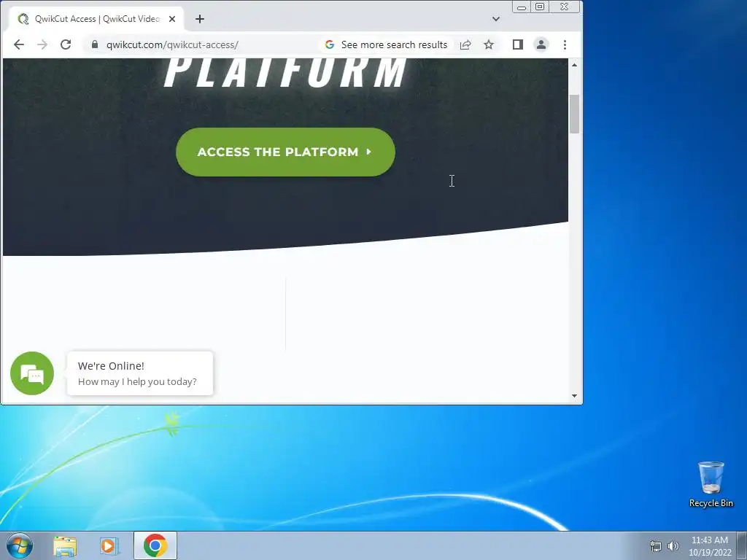The height and width of the screenshot is (560, 747).
Task: Open the Windows Start menu
Action: (x=20, y=545)
